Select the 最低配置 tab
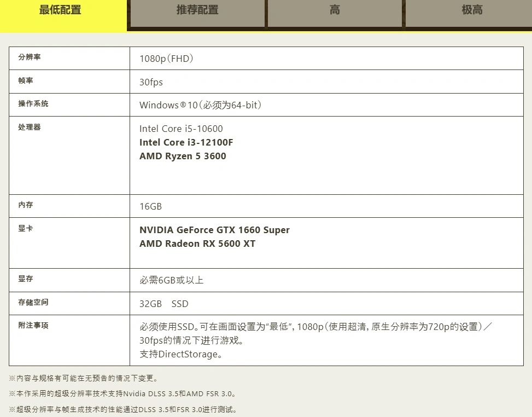Screen dimensions: 532x417 click(60, 10)
